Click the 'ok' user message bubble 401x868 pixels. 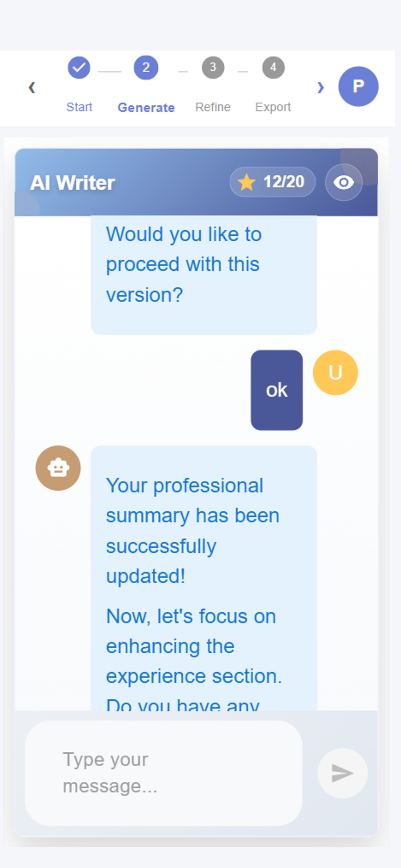pos(276,390)
